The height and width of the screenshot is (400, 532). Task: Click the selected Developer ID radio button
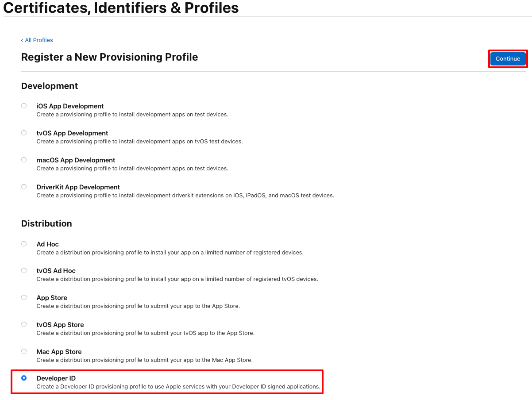24,378
